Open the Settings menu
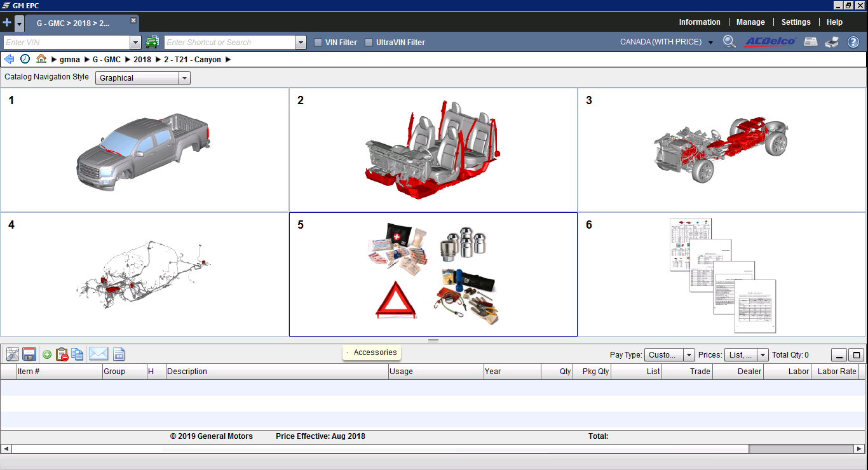868x470 pixels. [x=796, y=22]
